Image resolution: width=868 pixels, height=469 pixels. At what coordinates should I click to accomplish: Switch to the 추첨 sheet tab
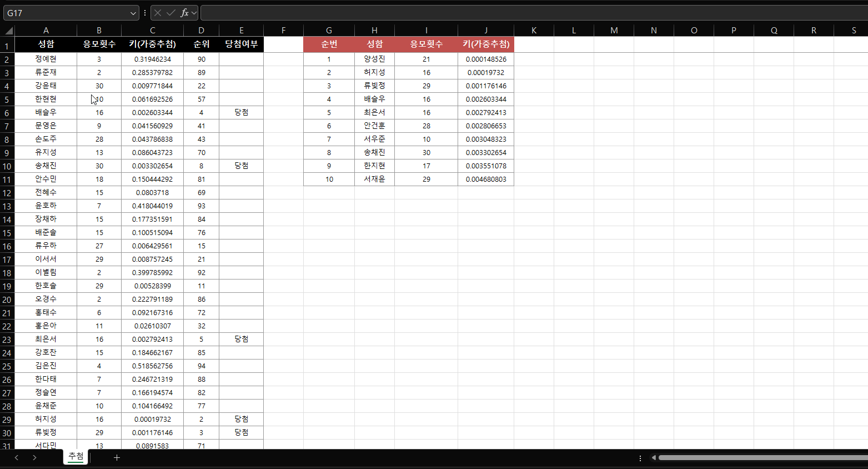pos(76,456)
